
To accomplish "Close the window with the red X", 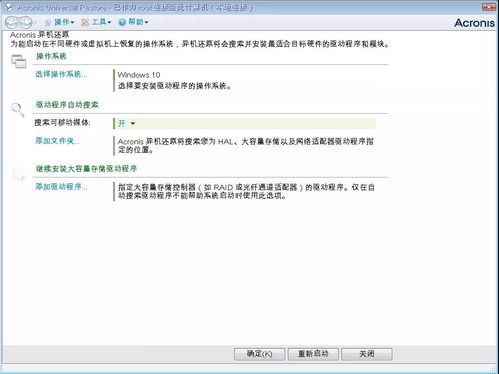I will tap(489, 7).
